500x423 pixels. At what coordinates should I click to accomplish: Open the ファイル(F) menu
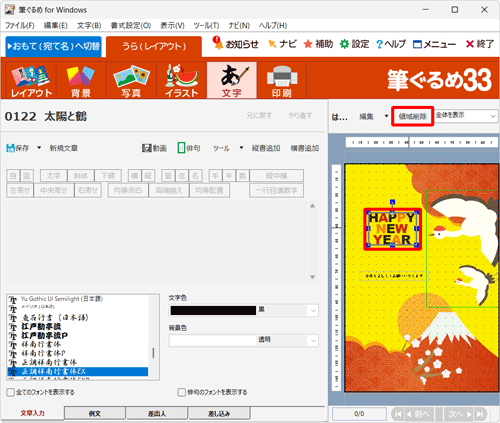19,26
